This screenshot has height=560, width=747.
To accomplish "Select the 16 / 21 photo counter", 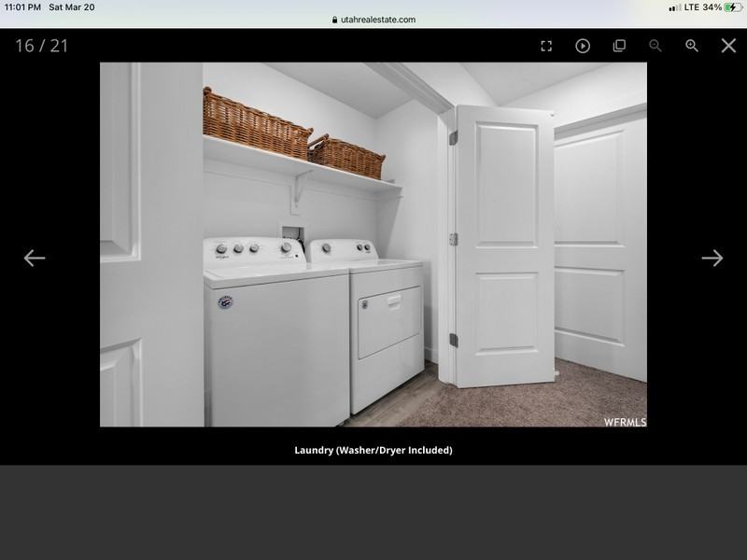I will (42, 46).
